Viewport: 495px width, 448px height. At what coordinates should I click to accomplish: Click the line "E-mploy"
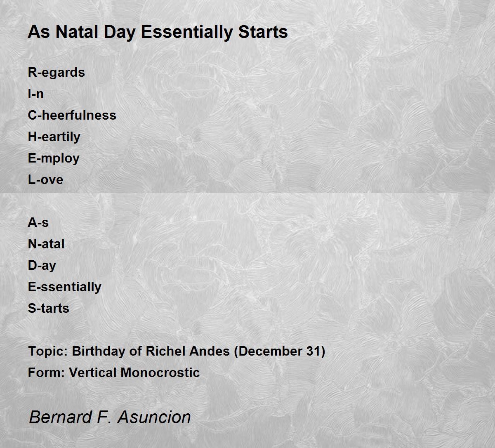[x=54, y=158]
